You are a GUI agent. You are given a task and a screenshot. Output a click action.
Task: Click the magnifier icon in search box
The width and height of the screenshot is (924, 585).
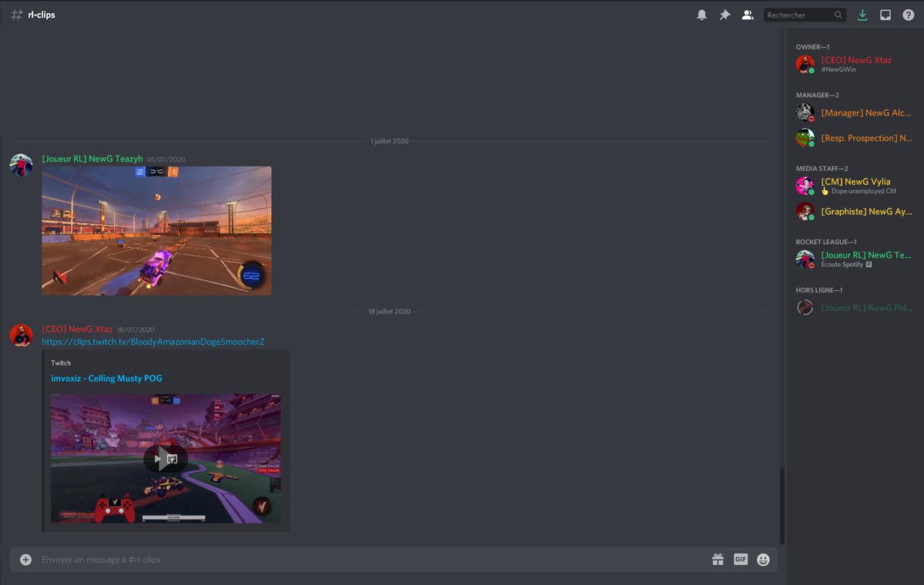[x=838, y=15]
